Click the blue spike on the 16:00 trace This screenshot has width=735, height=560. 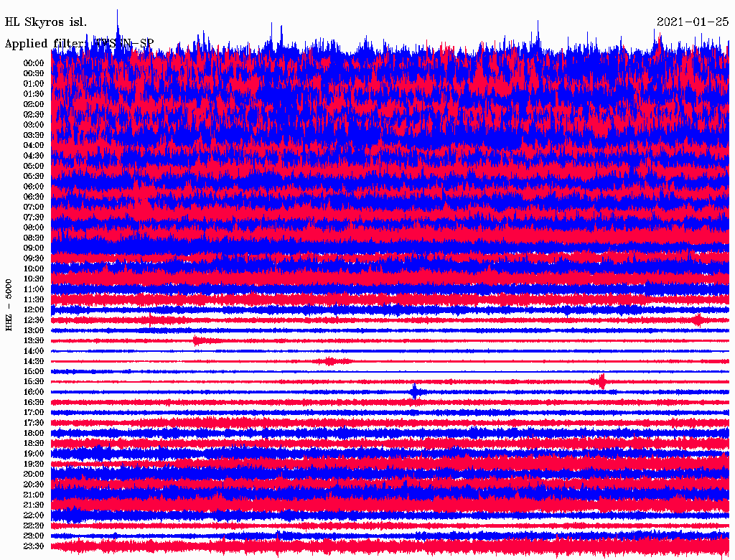click(x=415, y=391)
